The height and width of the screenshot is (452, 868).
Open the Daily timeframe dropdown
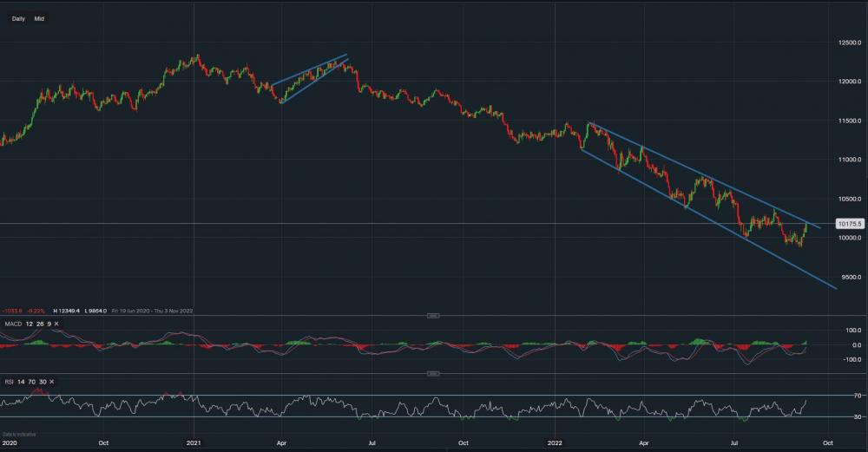point(18,18)
